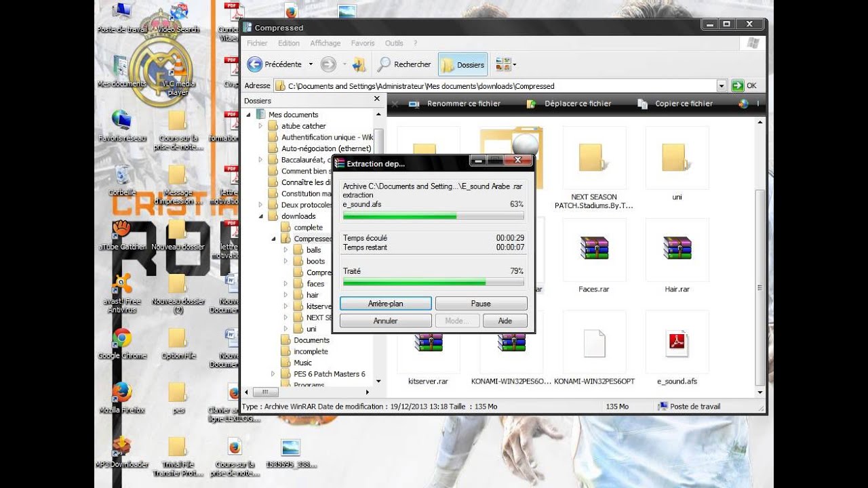Open MP3 Downloader desktop shortcut
Viewport: 868px width, 488px height.
[122, 452]
